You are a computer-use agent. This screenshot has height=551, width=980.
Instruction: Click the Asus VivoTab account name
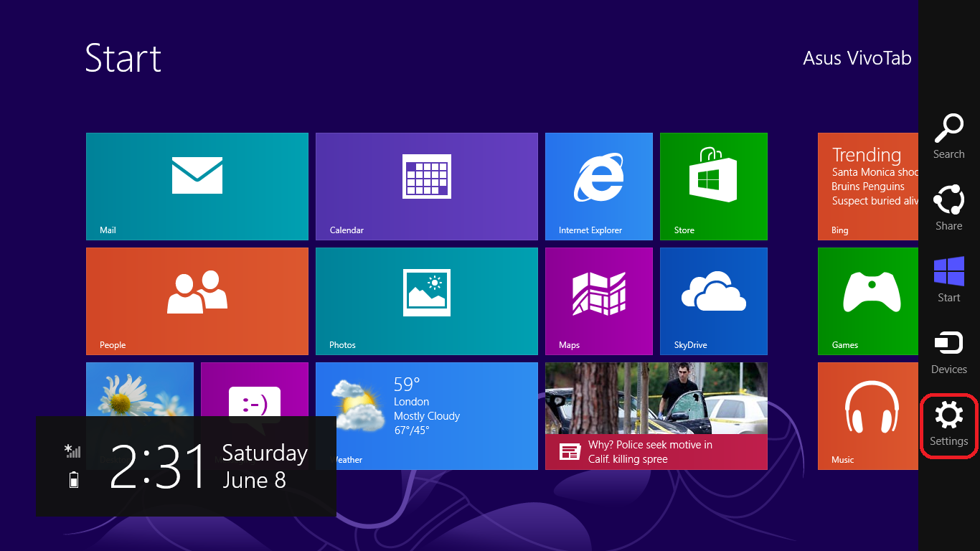857,58
